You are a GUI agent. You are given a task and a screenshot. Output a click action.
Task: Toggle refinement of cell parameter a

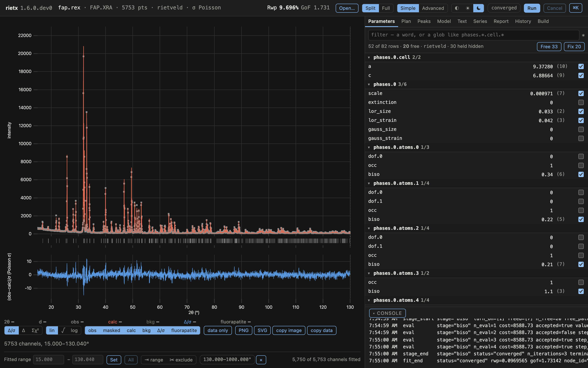pos(581,66)
